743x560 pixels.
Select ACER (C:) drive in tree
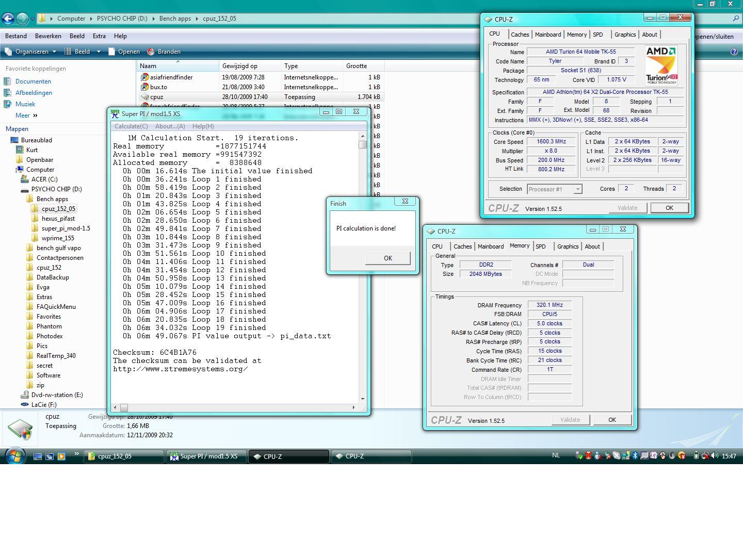[x=44, y=179]
